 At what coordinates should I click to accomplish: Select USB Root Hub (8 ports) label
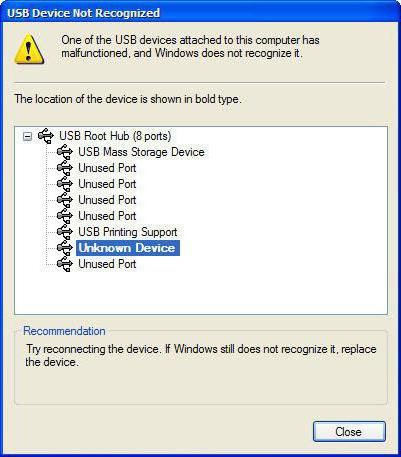pos(115,136)
